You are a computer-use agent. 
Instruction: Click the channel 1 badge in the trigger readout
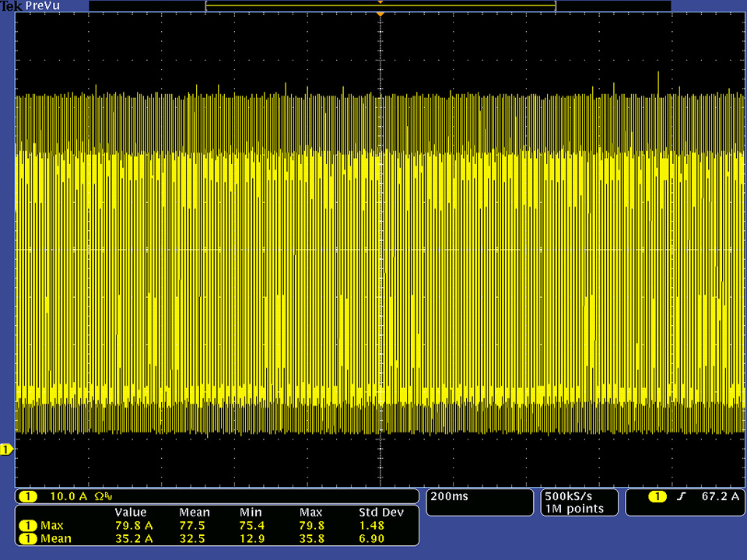click(x=658, y=496)
